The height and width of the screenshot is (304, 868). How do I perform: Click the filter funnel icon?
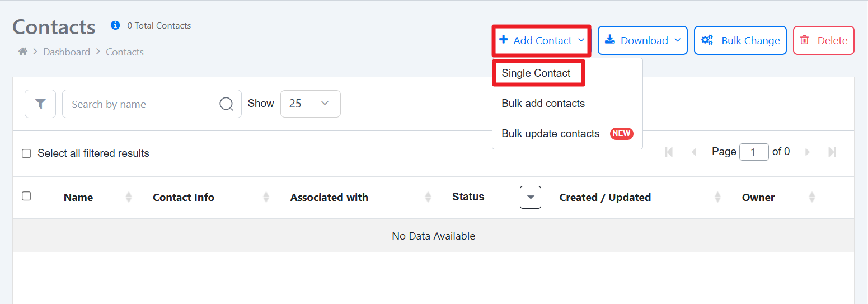(40, 104)
